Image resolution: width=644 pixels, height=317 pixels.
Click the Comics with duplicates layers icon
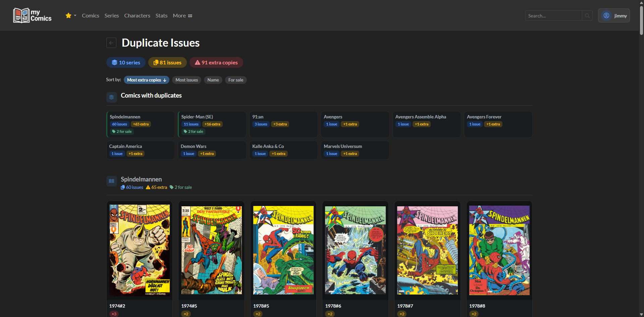[112, 97]
